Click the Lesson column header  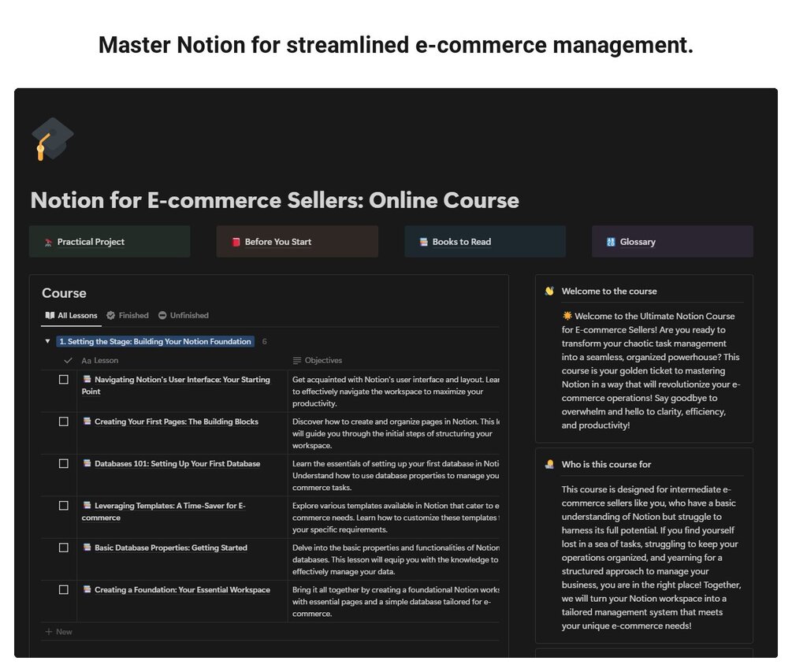[x=99, y=361]
